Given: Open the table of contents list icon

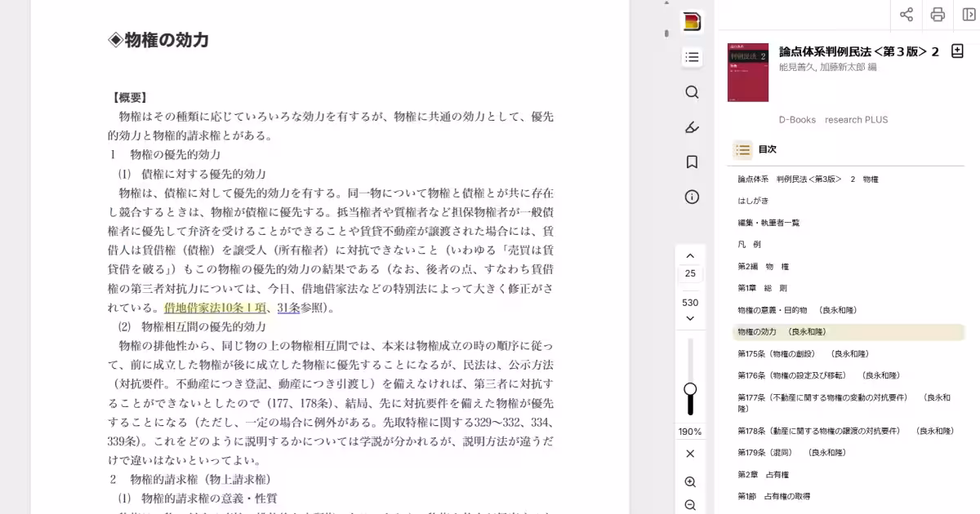Looking at the screenshot, I should click(x=691, y=57).
